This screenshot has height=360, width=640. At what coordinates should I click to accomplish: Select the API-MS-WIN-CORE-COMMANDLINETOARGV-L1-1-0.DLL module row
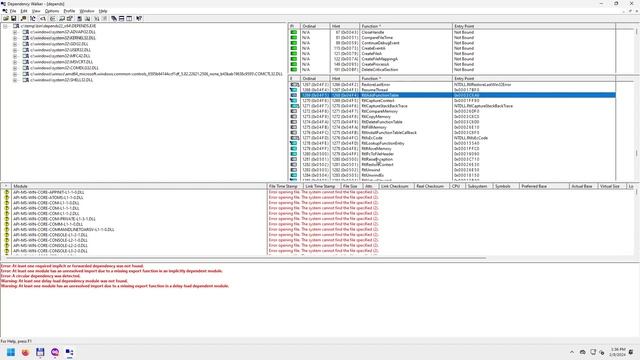click(x=64, y=229)
